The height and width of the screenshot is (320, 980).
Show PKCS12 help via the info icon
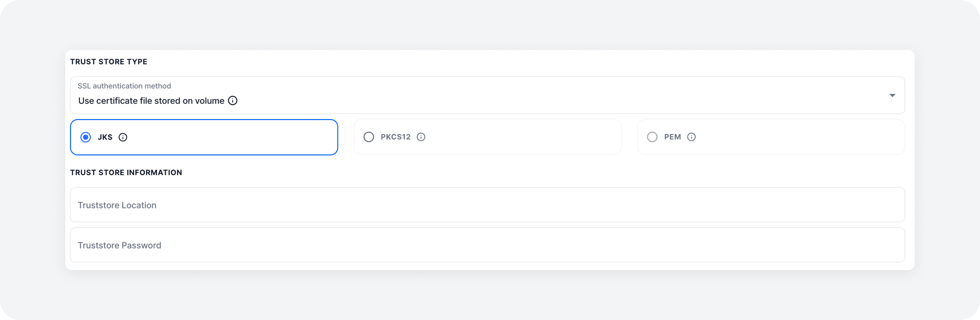[x=421, y=137]
